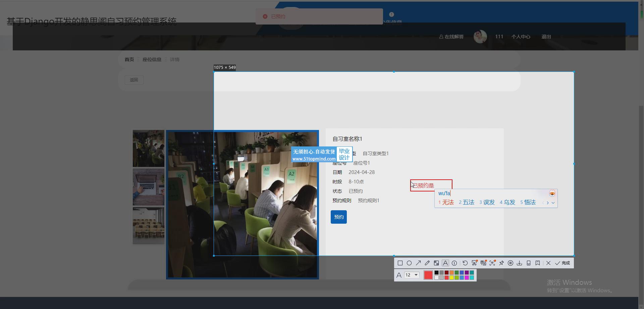Go to next IME candidate page
Screen dimensions: 644x309
[x=548, y=203]
